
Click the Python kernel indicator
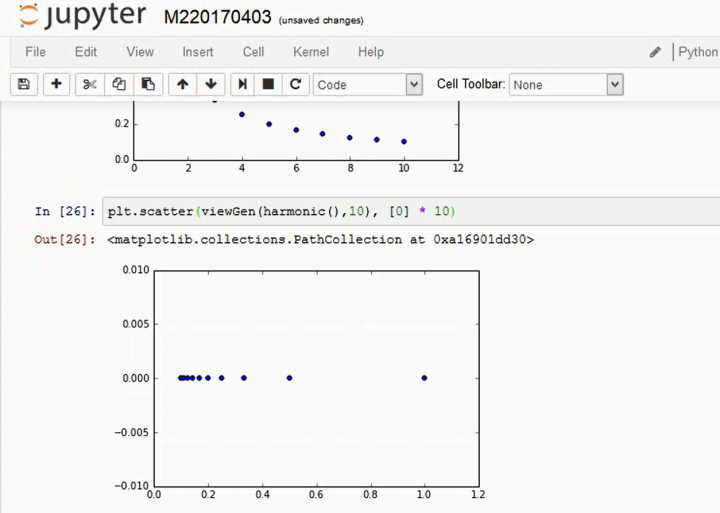coord(698,52)
